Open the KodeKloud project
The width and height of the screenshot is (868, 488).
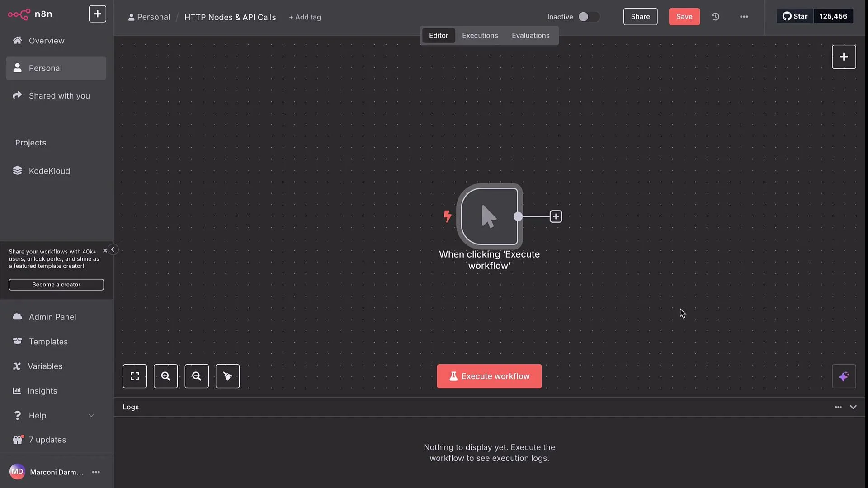pyautogui.click(x=56, y=171)
